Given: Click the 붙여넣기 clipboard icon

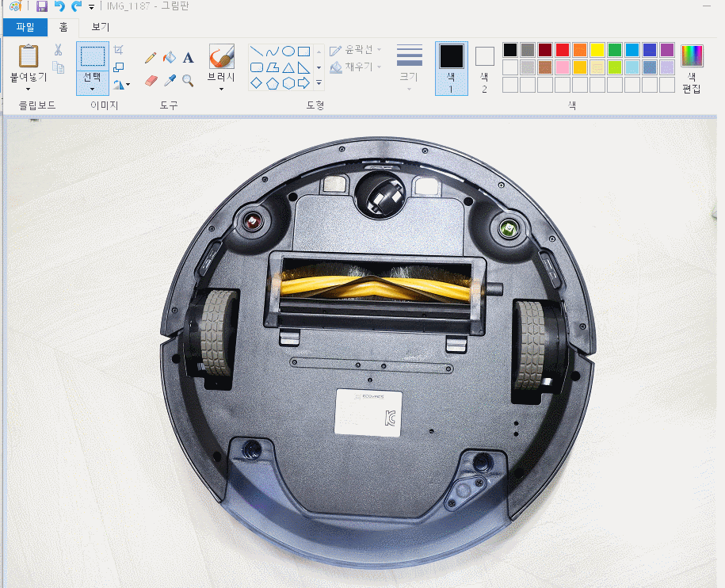Looking at the screenshot, I should 29,56.
